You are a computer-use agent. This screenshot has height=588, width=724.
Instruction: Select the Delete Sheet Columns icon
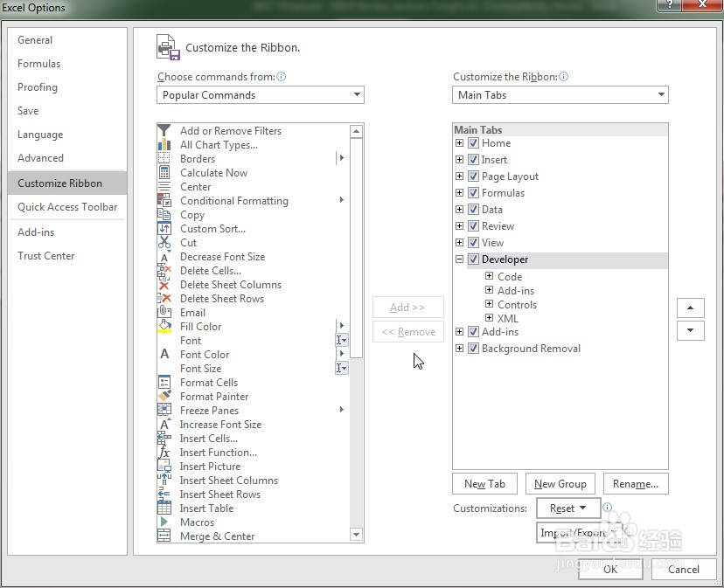coord(164,285)
